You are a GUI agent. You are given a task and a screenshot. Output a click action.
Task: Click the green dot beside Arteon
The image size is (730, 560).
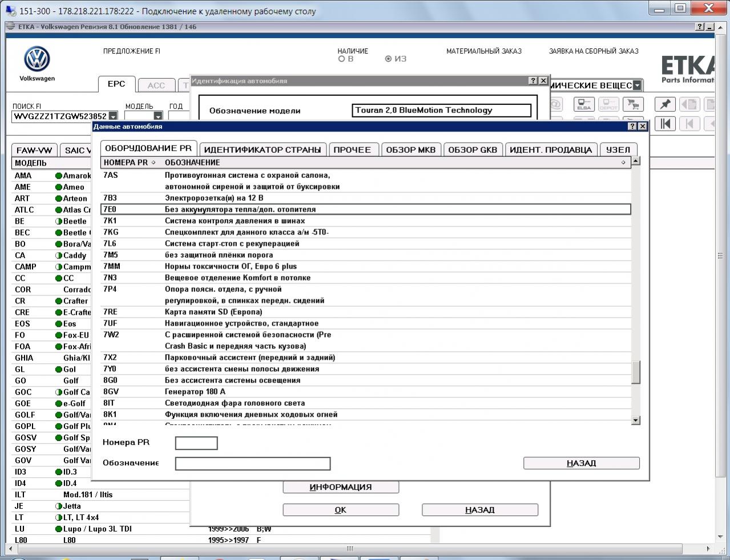pyautogui.click(x=58, y=198)
